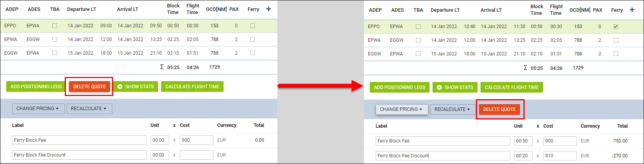Click left Ferry Block Fee Discount label field
The image size is (644, 164).
(79, 155)
